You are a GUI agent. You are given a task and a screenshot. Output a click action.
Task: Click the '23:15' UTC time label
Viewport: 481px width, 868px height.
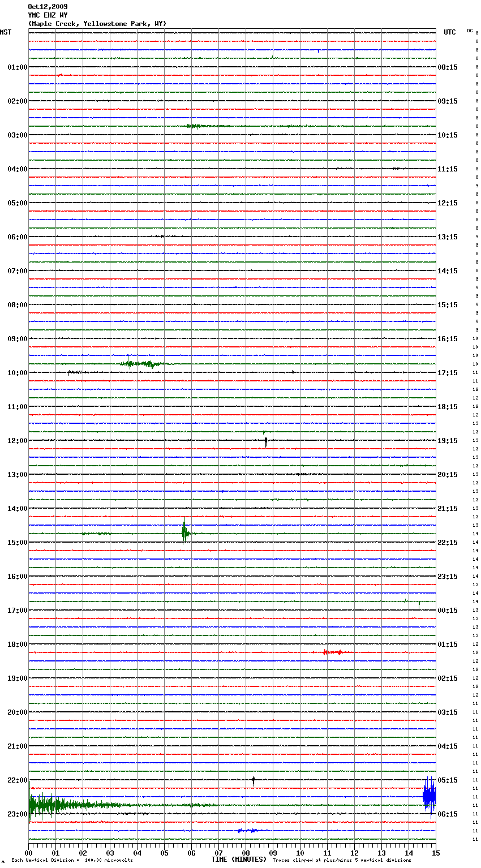(448, 577)
